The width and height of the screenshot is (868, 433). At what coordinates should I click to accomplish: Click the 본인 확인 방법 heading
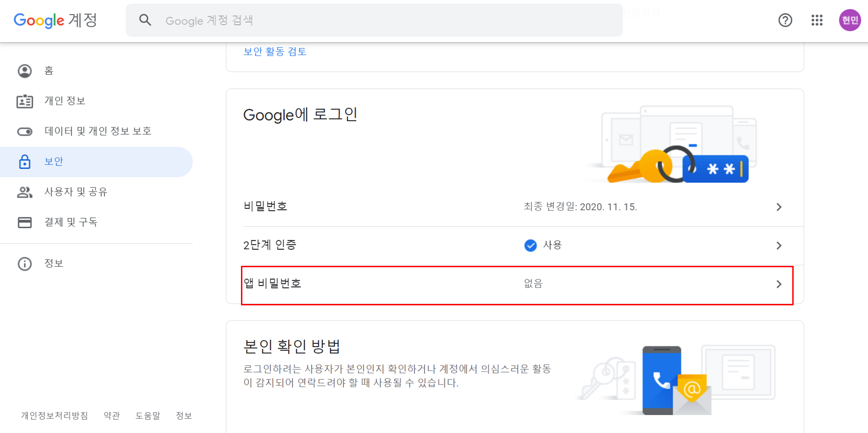pos(292,346)
